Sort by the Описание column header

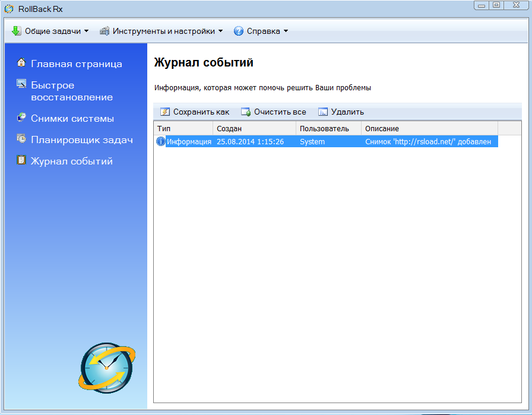click(429, 129)
